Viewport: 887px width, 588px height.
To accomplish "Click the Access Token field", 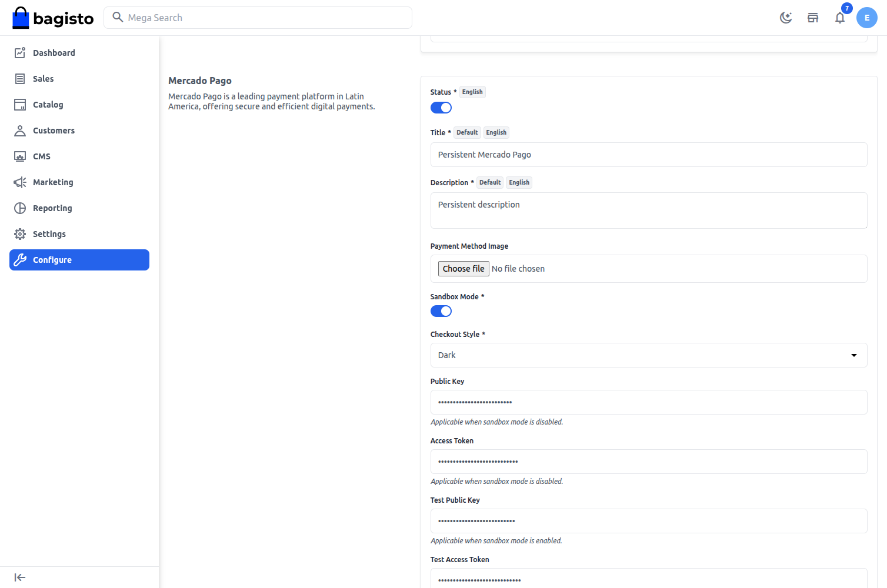I will 649,462.
